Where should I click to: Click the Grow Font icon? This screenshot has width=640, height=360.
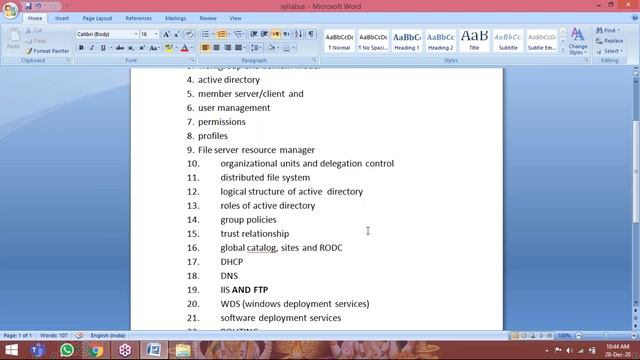pyautogui.click(x=166, y=34)
